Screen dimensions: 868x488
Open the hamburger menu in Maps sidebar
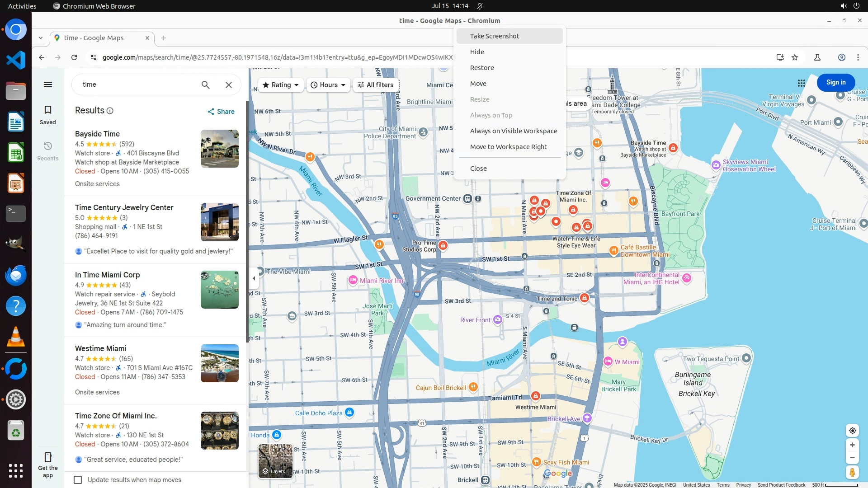point(48,84)
